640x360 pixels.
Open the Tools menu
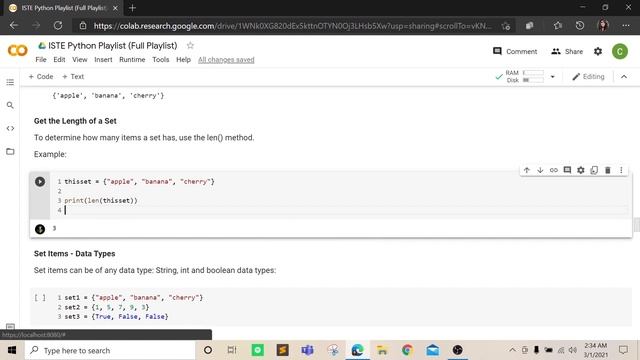tap(160, 60)
